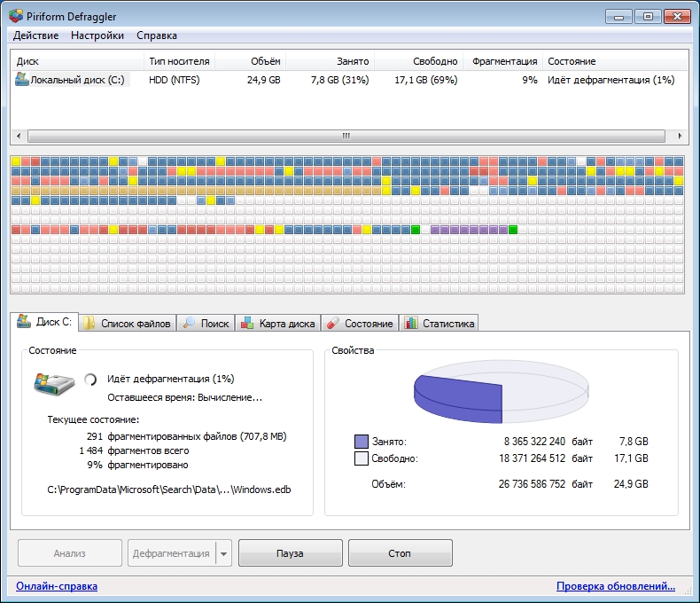Open the Действие menu
This screenshot has width=700, height=603.
(x=36, y=35)
